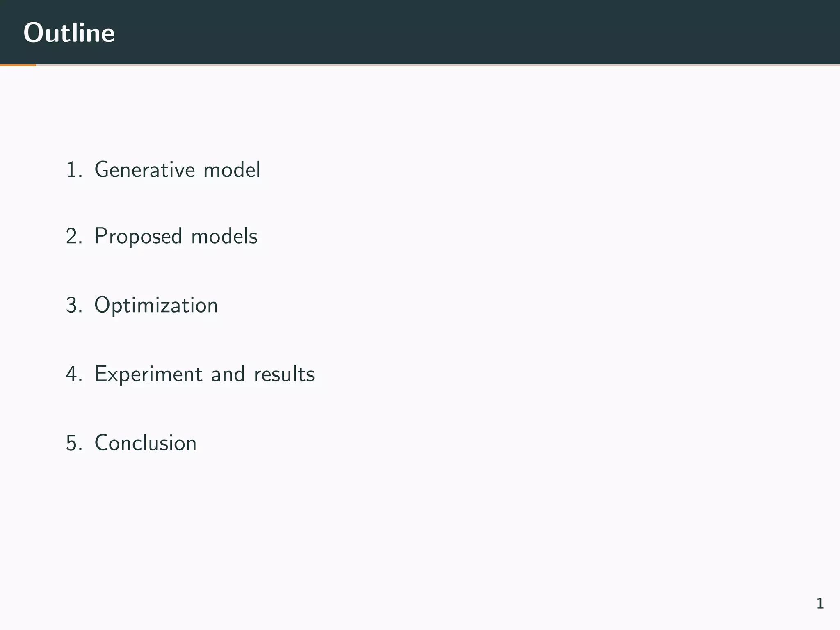Select the number 3. before Optimization

pos(74,306)
